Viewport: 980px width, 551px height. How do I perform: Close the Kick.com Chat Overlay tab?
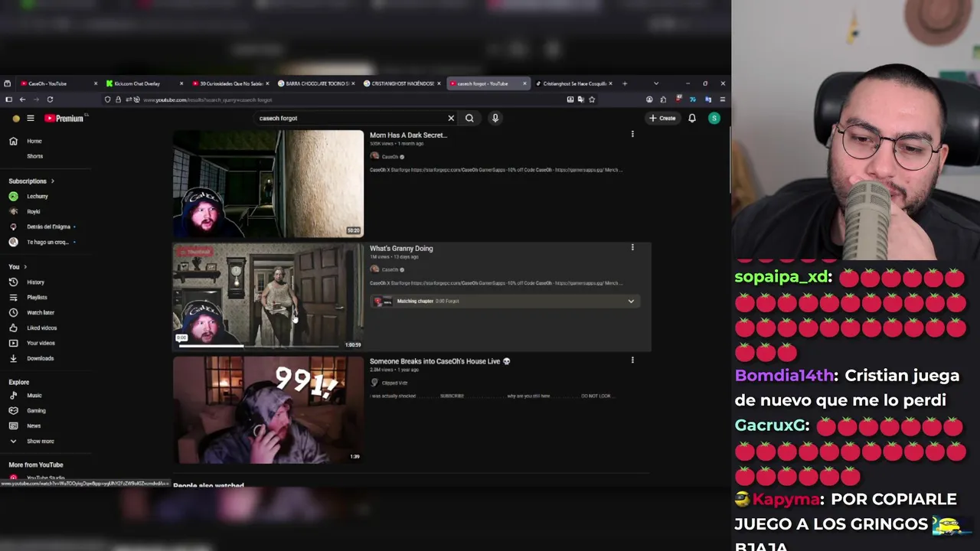[x=181, y=83]
